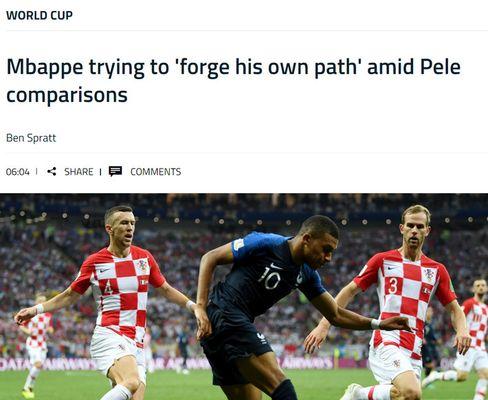Viewport: 488px width, 400px height.
Task: Click the number 3 on the checkered shirt
Action: click(393, 285)
